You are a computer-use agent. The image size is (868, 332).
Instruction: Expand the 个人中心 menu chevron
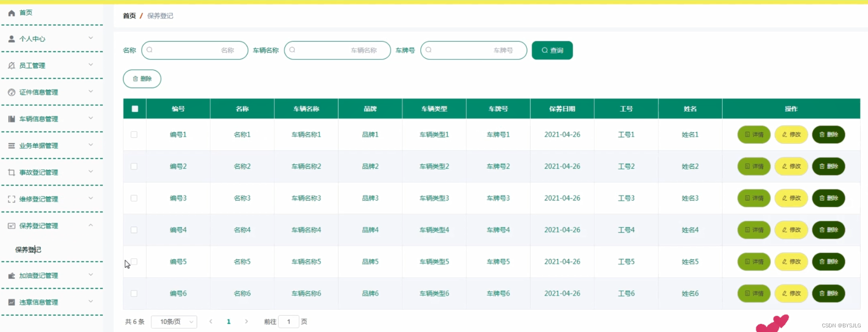(91, 38)
